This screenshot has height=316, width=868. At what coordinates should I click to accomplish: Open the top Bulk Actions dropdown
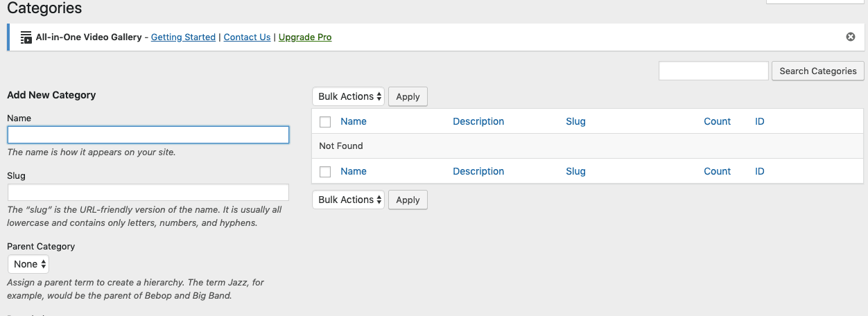(348, 96)
